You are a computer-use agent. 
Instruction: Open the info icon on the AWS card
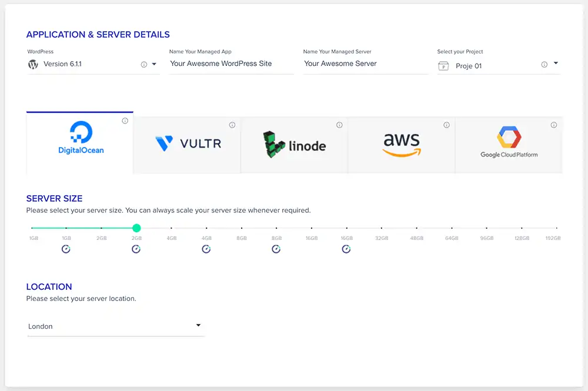pyautogui.click(x=447, y=125)
